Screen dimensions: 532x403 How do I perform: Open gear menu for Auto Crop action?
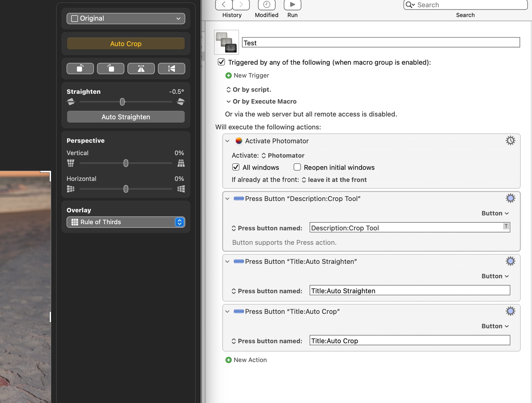tap(510, 311)
